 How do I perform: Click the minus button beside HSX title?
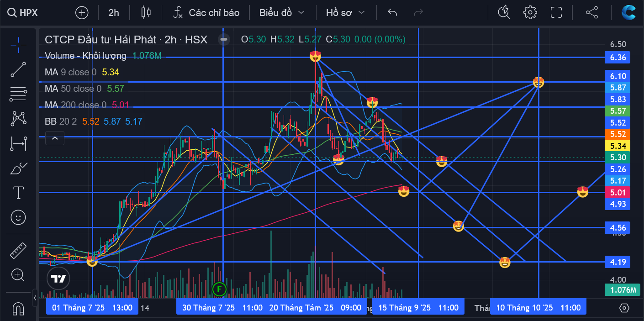point(223,39)
